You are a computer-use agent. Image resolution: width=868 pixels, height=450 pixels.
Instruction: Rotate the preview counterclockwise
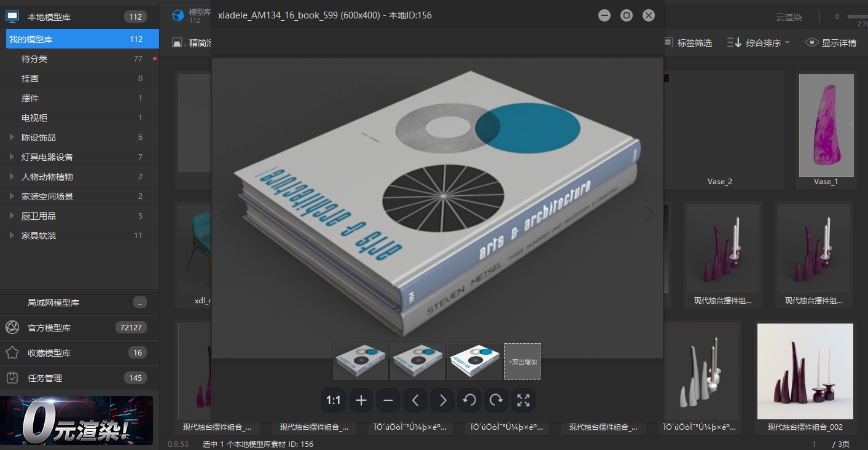[469, 401]
